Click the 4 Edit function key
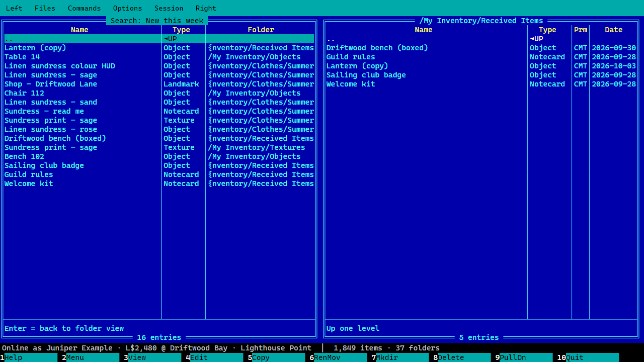Viewport: 644px width, 362px height. pos(214,357)
